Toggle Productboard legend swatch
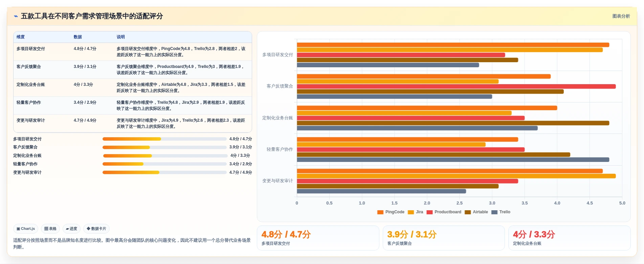 click(x=429, y=212)
